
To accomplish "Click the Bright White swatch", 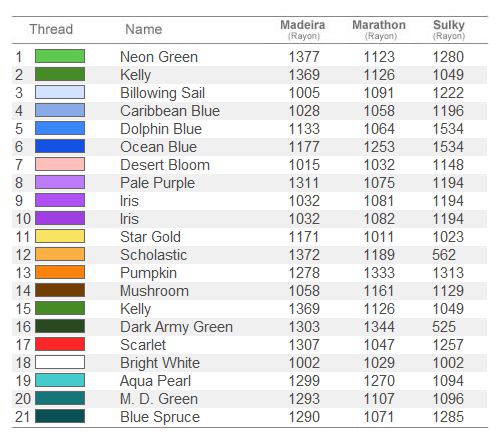I will tap(60, 362).
